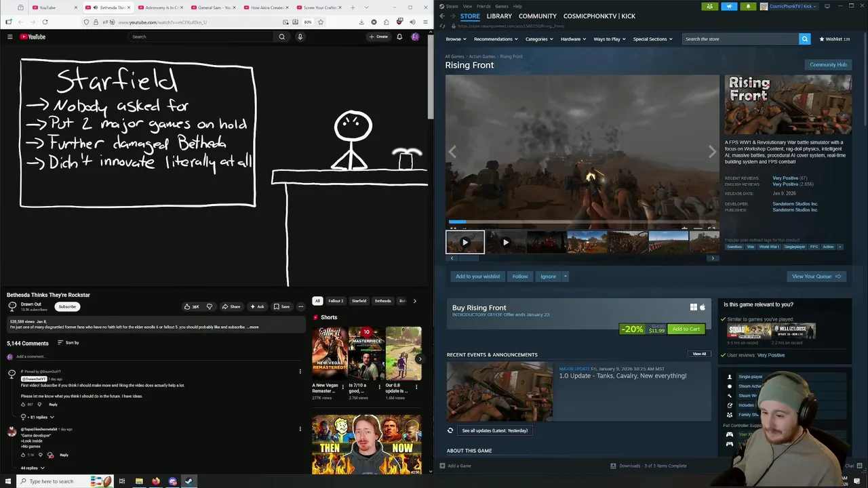Save the video to a playlist

click(281, 306)
